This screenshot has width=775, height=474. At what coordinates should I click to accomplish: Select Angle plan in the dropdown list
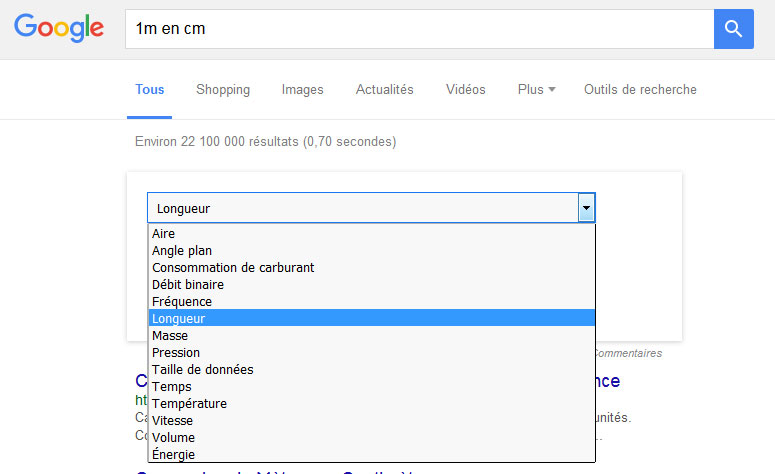182,251
